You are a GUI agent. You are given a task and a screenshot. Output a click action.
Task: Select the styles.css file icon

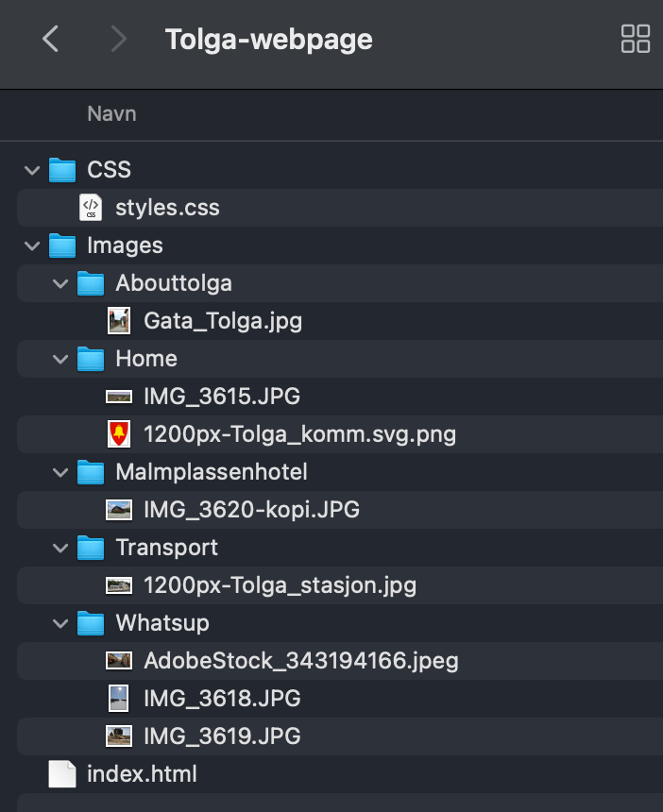click(91, 208)
